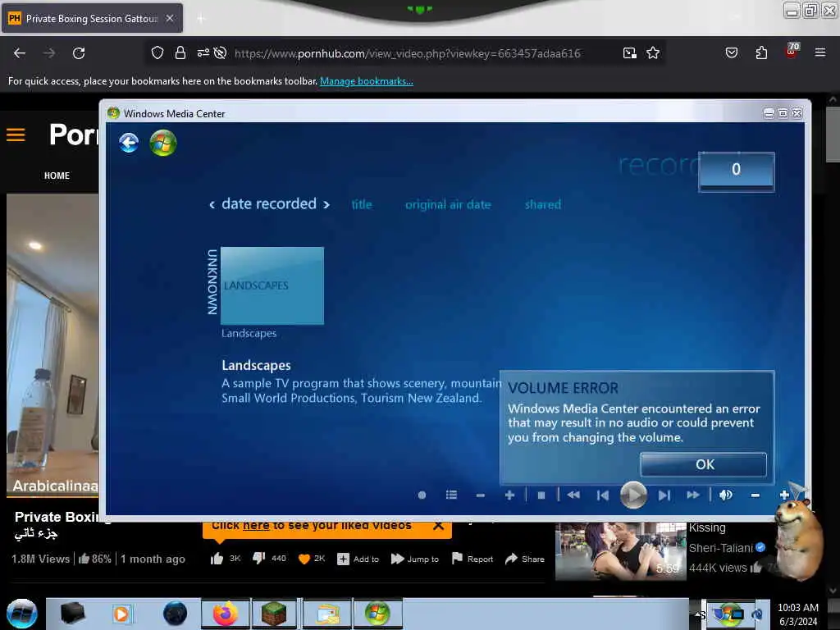Image resolution: width=840 pixels, height=630 pixels.
Task: Open Firefox application hamburger menu
Action: coord(819,52)
